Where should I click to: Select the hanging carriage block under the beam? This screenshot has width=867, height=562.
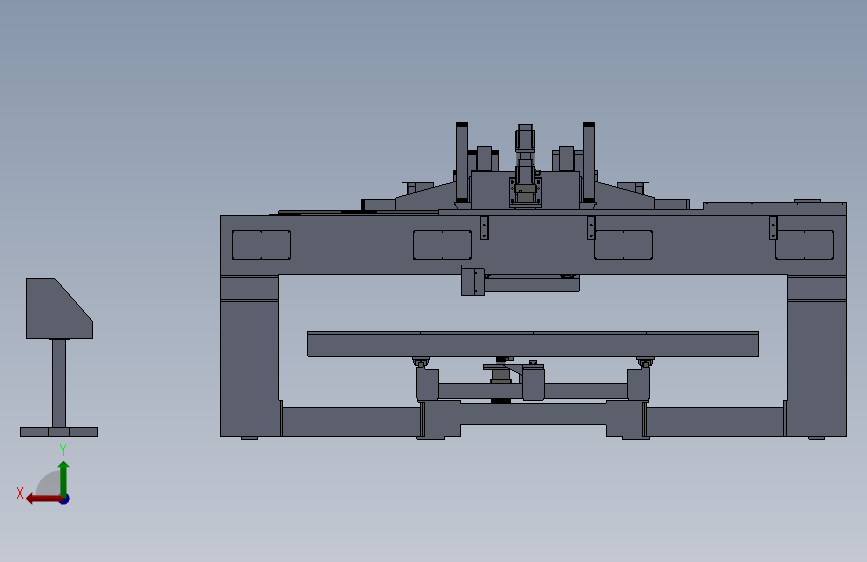click(473, 282)
